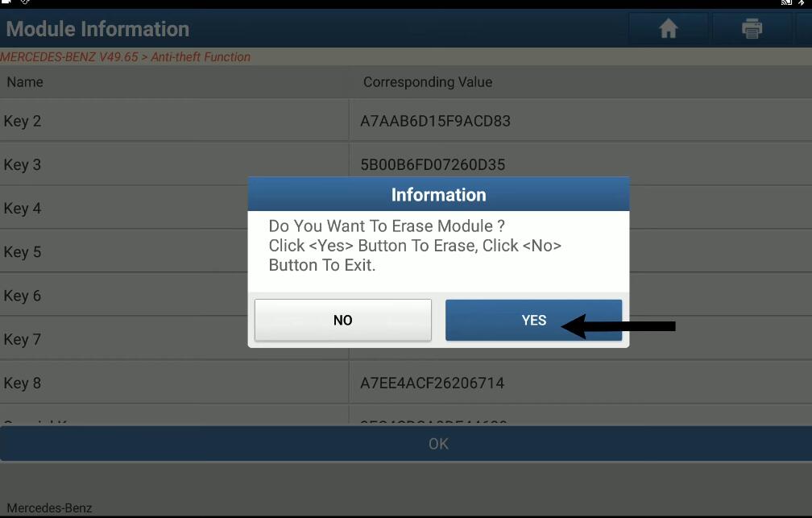Select the Key 8 row
The image size is (812, 518).
click(x=406, y=383)
